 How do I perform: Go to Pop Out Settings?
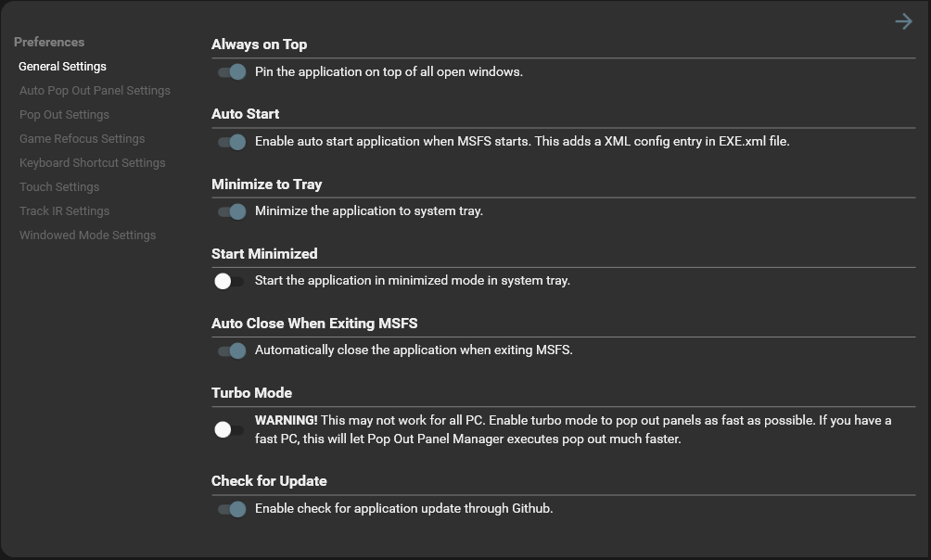tap(64, 115)
